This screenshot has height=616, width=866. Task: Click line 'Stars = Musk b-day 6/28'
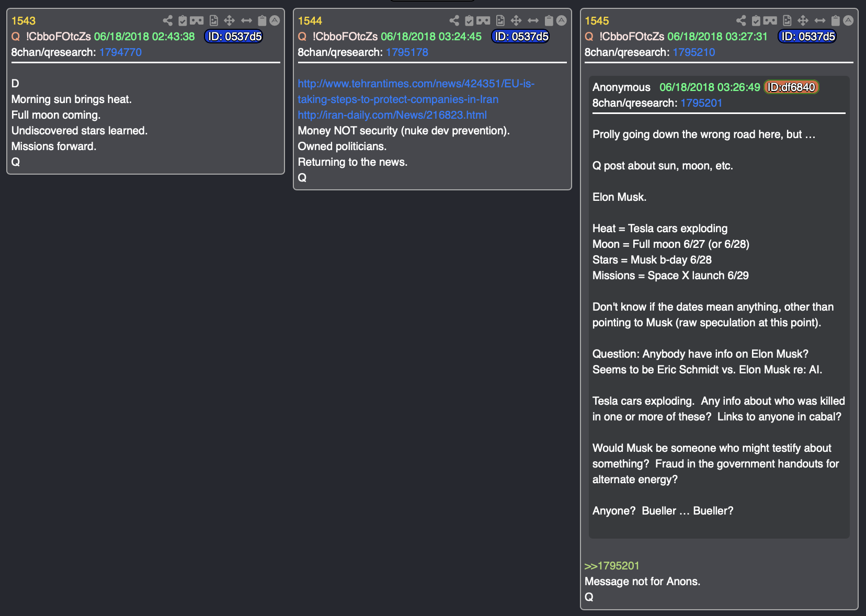(x=652, y=260)
